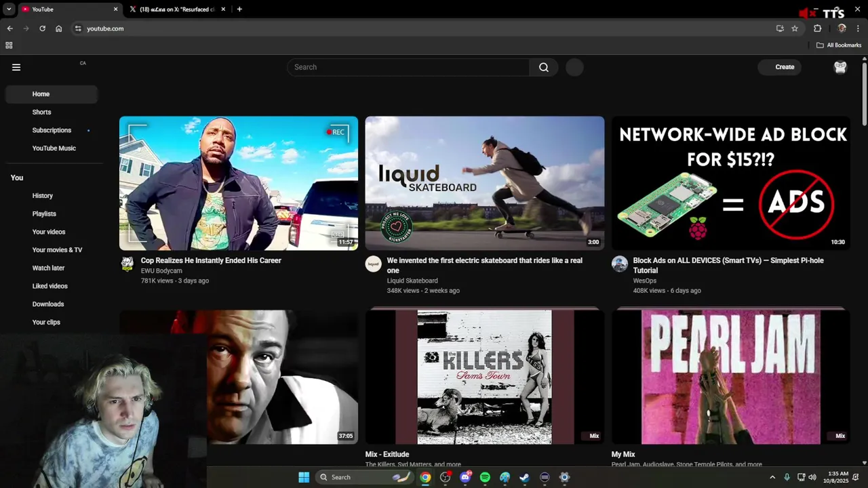Screen dimensions: 868x488
Task: Open Your clips in the sidebar
Action: point(52,322)
